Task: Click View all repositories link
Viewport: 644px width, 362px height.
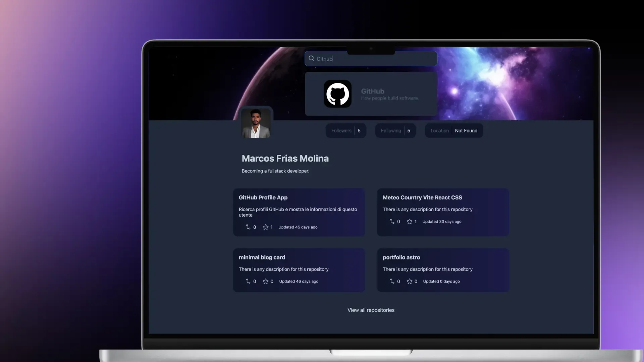Action: (x=371, y=309)
